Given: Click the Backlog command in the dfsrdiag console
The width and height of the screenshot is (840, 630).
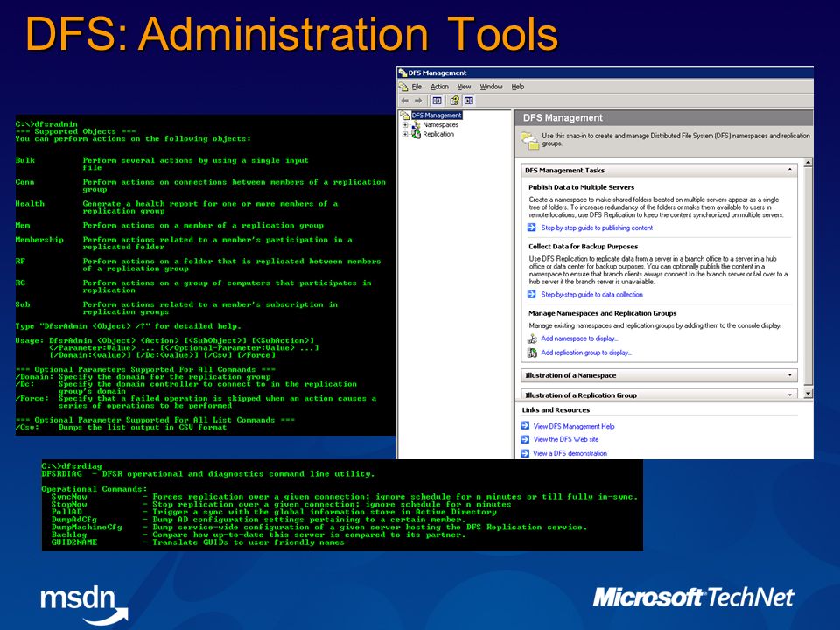Looking at the screenshot, I should (68, 535).
